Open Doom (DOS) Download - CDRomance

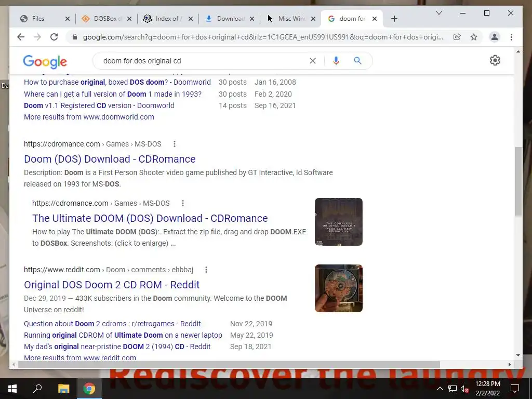(110, 159)
